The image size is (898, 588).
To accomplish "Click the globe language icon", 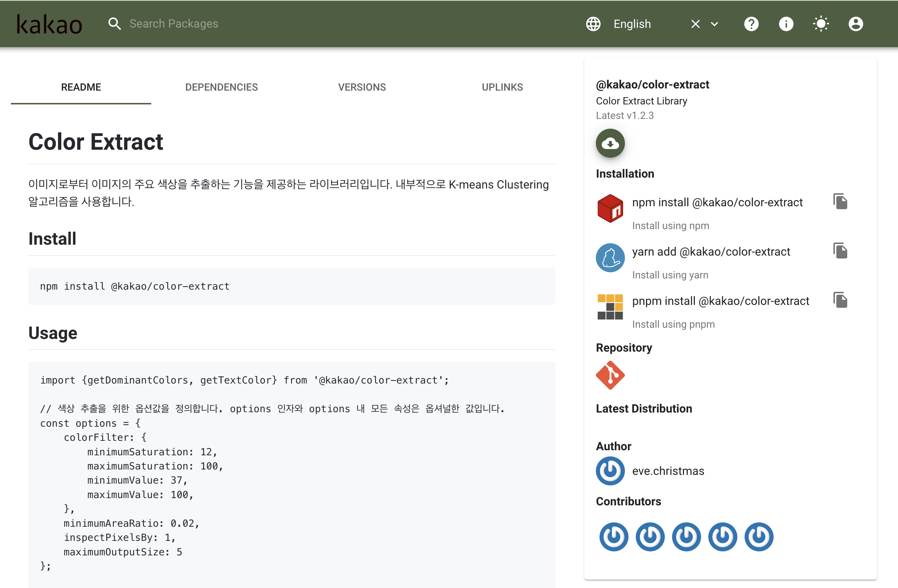I will [593, 24].
